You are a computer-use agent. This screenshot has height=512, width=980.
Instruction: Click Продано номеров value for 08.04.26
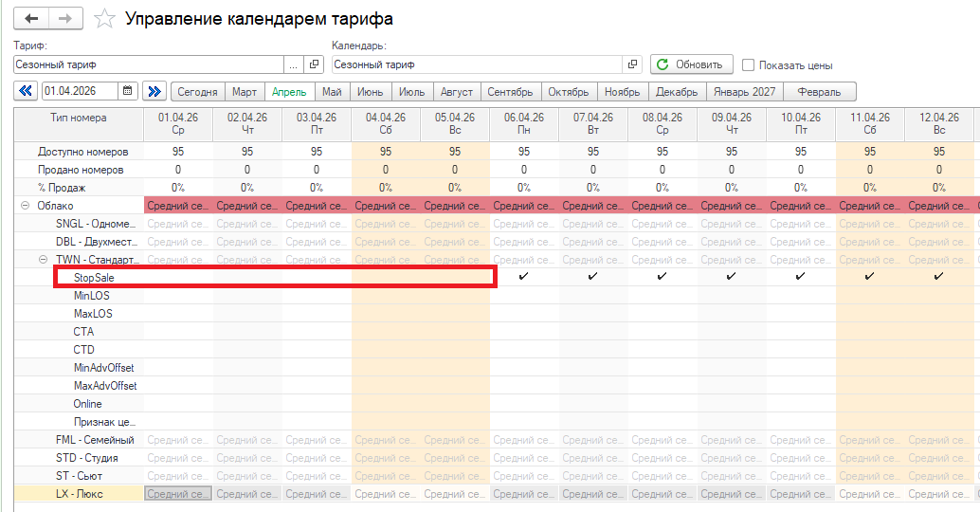pos(662,170)
